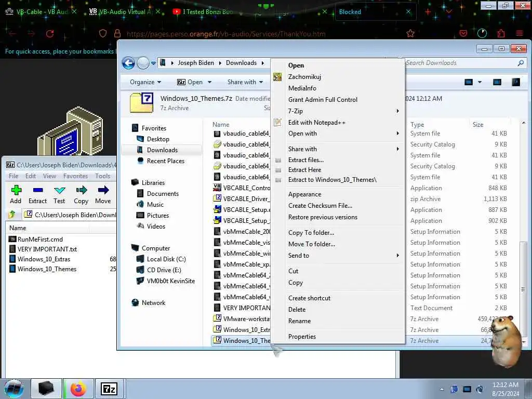Click the Firefox reload icon
The height and width of the screenshot is (399, 532).
coord(50,34)
